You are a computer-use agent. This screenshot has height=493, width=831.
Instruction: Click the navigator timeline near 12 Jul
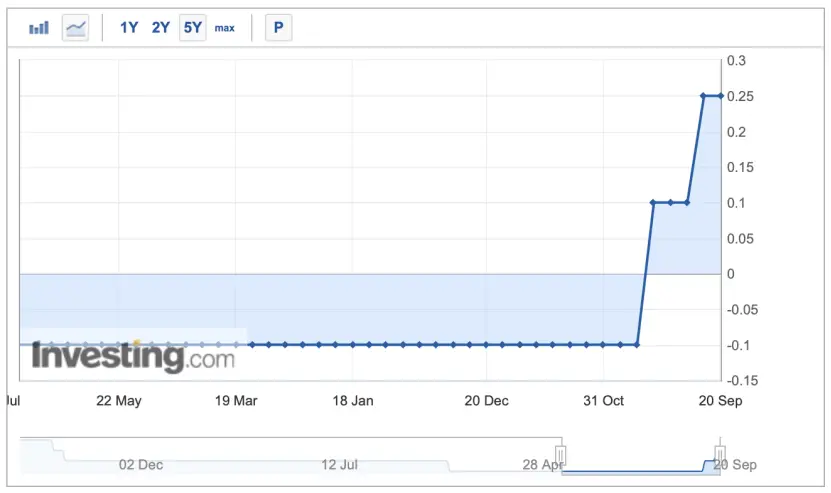(x=340, y=464)
